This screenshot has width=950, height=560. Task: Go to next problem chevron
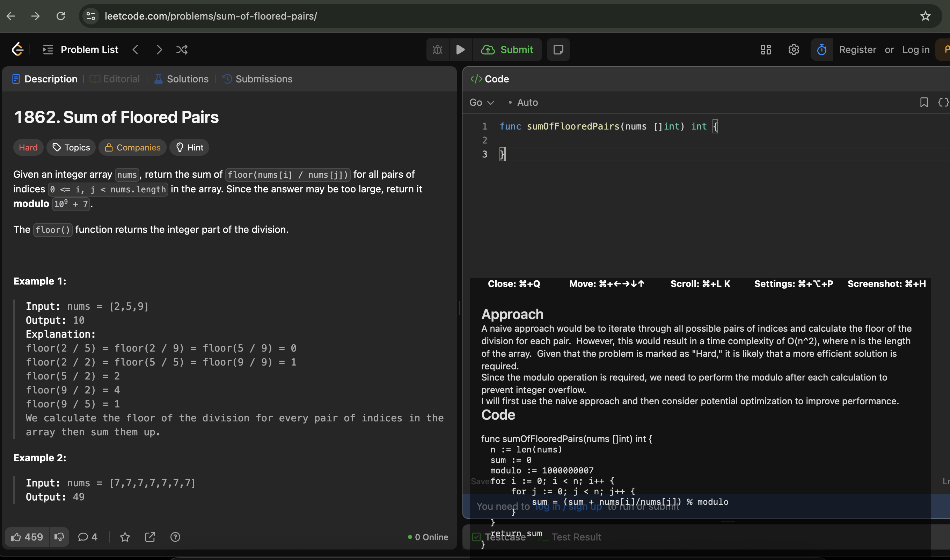pyautogui.click(x=159, y=50)
